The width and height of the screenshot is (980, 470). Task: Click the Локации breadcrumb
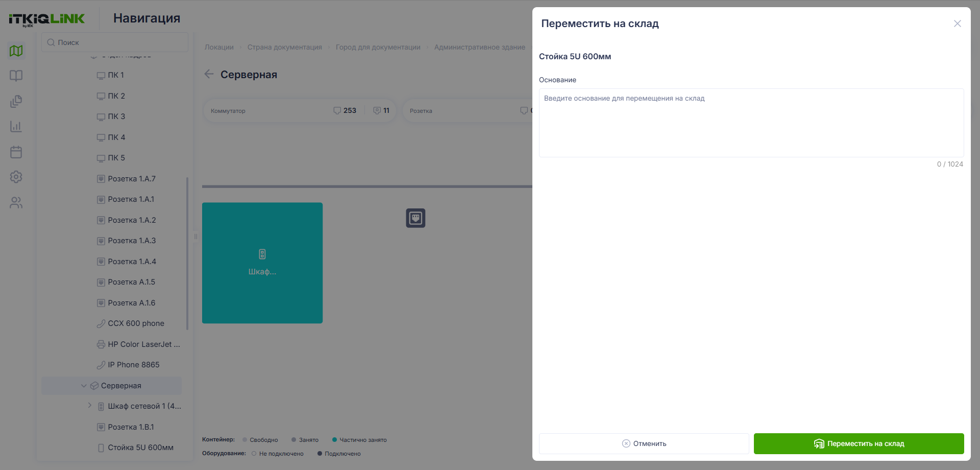coord(219,47)
